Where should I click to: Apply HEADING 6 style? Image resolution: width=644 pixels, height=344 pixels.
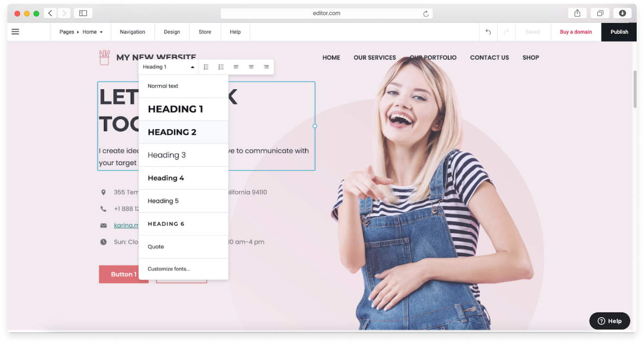[x=183, y=224]
